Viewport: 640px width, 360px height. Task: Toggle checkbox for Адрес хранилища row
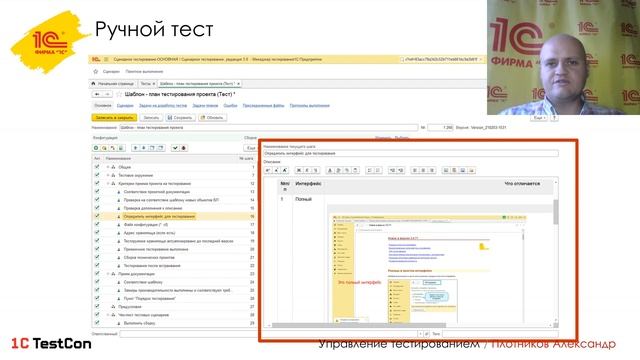click(97, 233)
